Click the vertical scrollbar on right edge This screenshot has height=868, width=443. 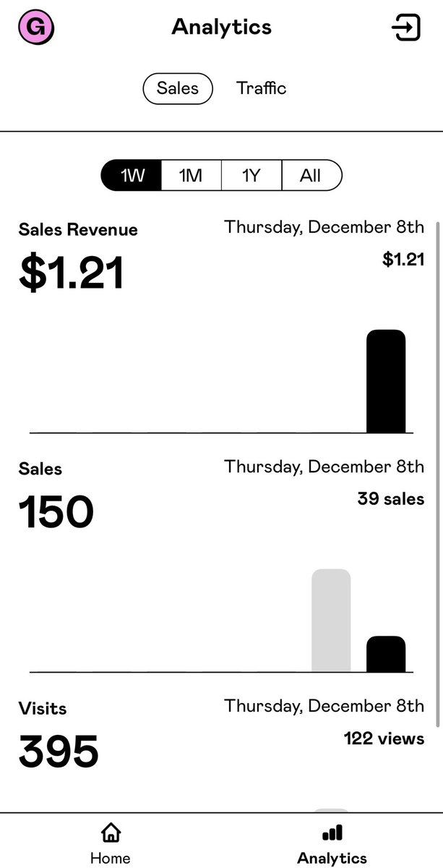437,474
